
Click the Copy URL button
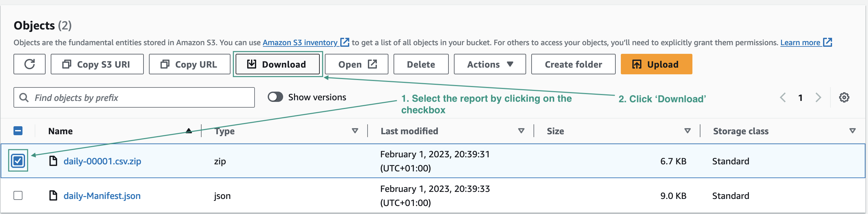(x=189, y=64)
